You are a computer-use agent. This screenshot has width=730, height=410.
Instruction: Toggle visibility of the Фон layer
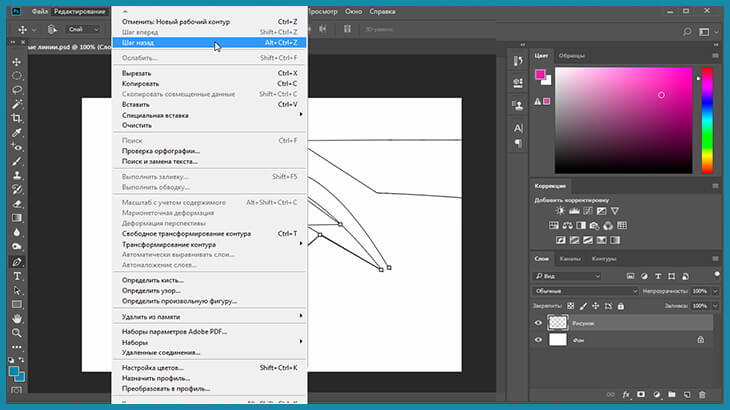(539, 340)
